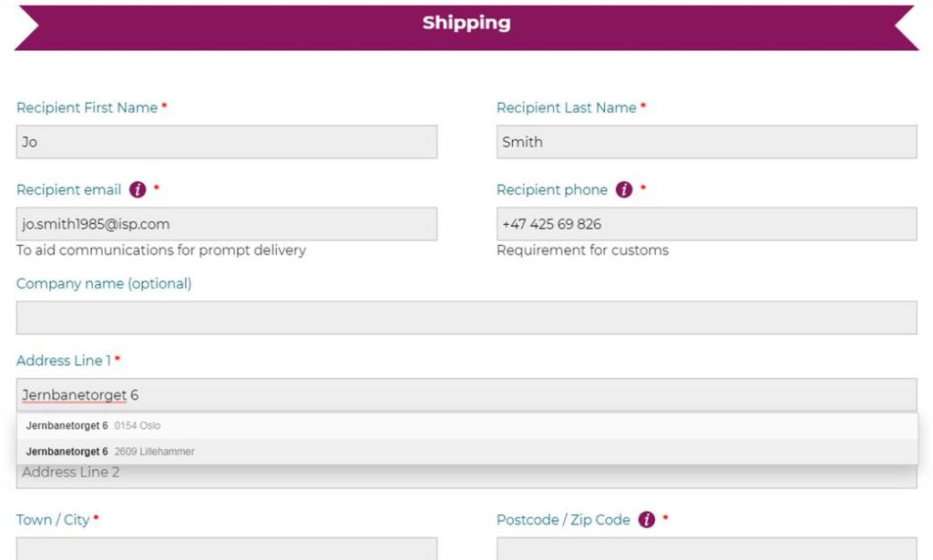This screenshot has width=933, height=560.
Task: Focus the Recipient Last Name field
Action: click(706, 142)
